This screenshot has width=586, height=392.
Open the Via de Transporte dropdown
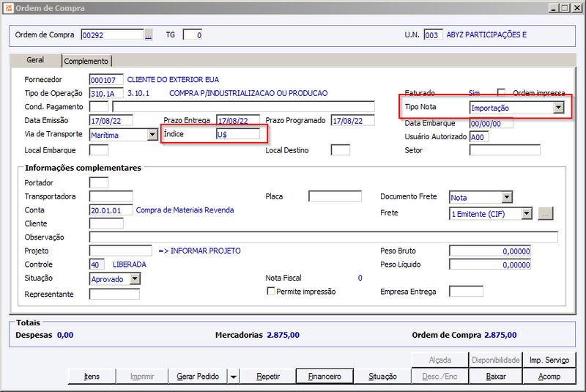click(x=152, y=135)
